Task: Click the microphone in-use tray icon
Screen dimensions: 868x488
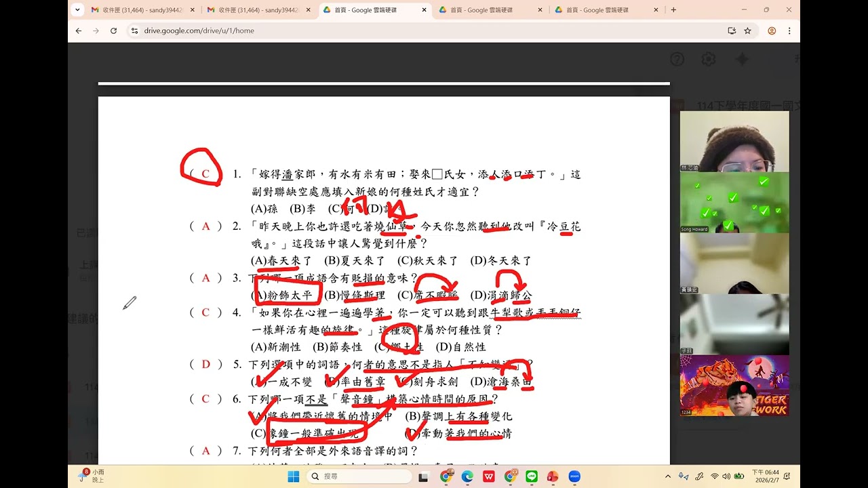Action: [x=684, y=476]
